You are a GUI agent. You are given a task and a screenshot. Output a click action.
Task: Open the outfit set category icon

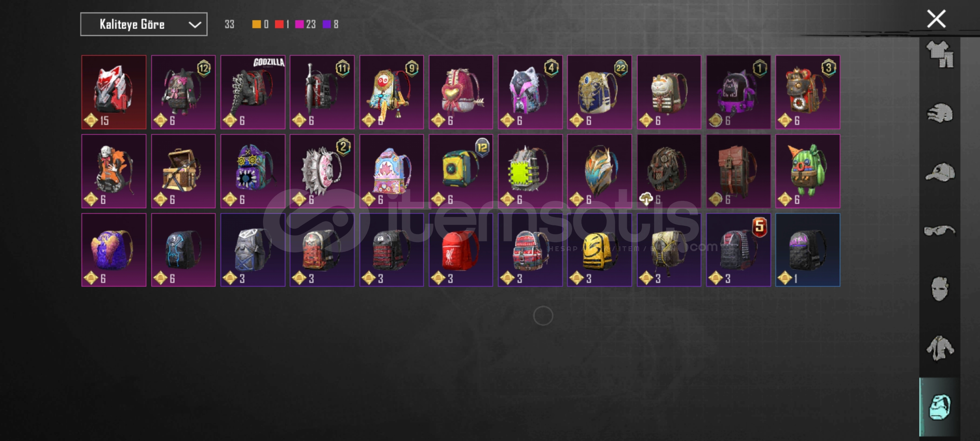[940, 54]
